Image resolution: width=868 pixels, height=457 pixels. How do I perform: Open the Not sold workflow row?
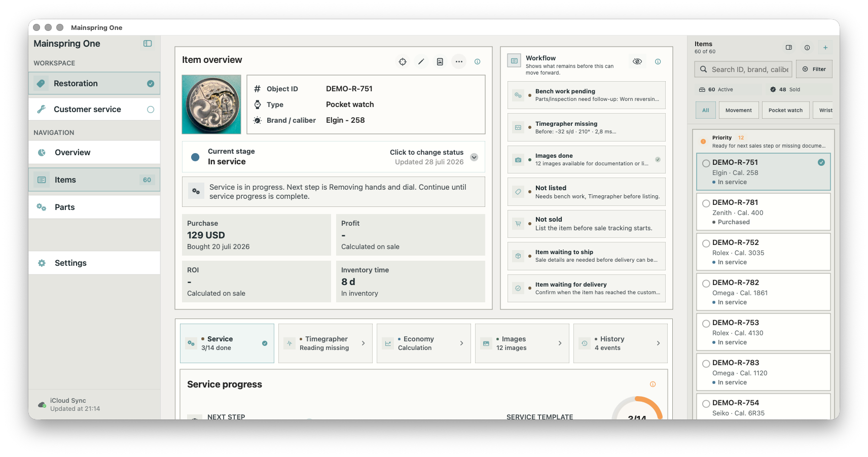pos(587,224)
